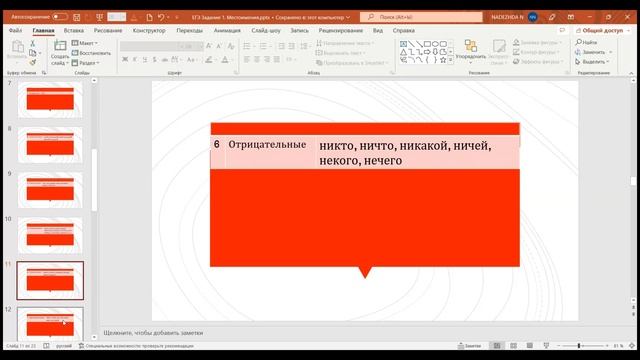Viewport: 640px width, 360px height.
Task: Click the search box Поиск
Action: click(421, 17)
